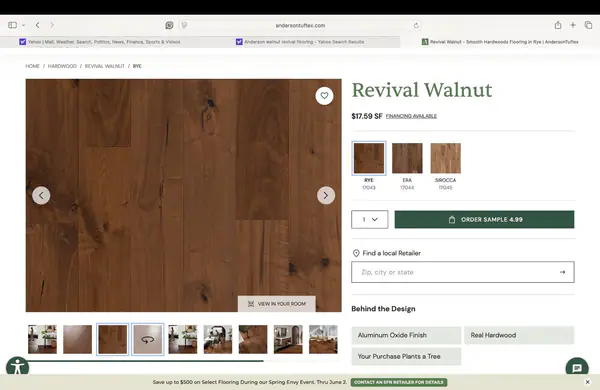The width and height of the screenshot is (600, 390).
Task: Click VIEW IN YOUR ROOM button
Action: 277,304
